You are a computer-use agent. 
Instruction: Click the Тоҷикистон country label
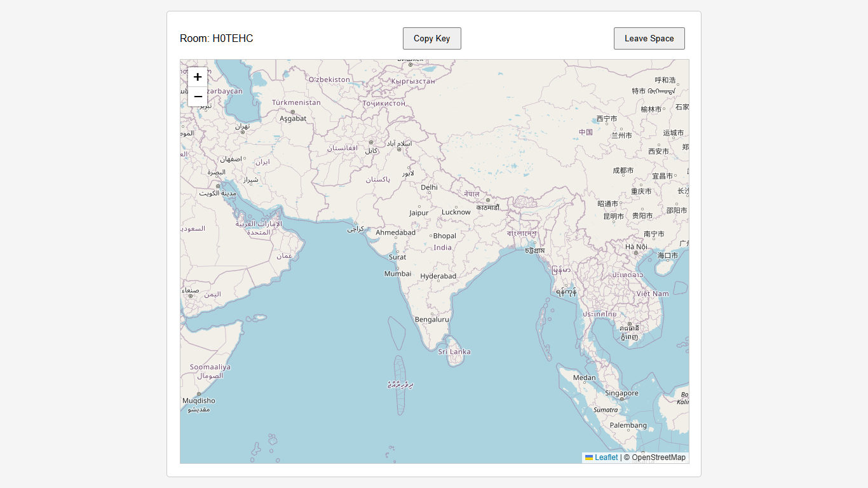tap(384, 103)
